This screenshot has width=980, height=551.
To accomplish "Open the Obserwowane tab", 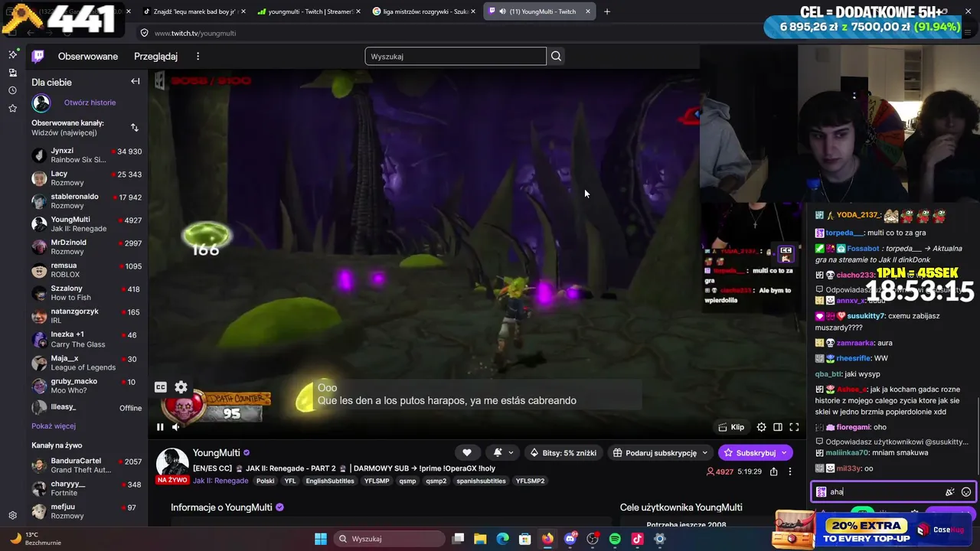I will (x=88, y=56).
